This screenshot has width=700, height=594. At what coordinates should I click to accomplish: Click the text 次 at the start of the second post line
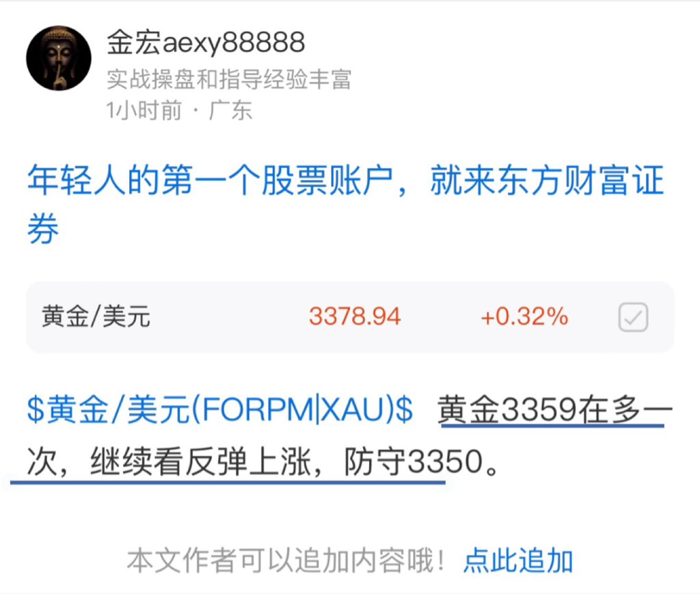[42, 461]
